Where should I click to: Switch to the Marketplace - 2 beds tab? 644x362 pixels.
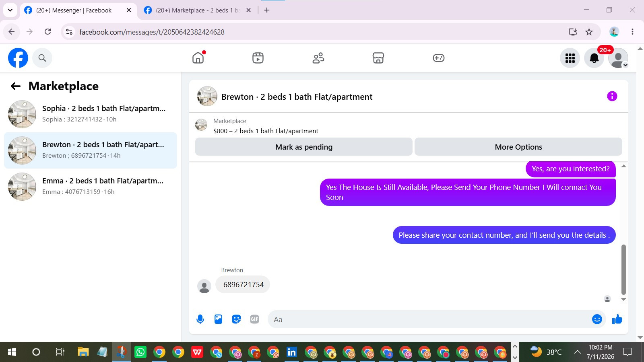(x=197, y=10)
